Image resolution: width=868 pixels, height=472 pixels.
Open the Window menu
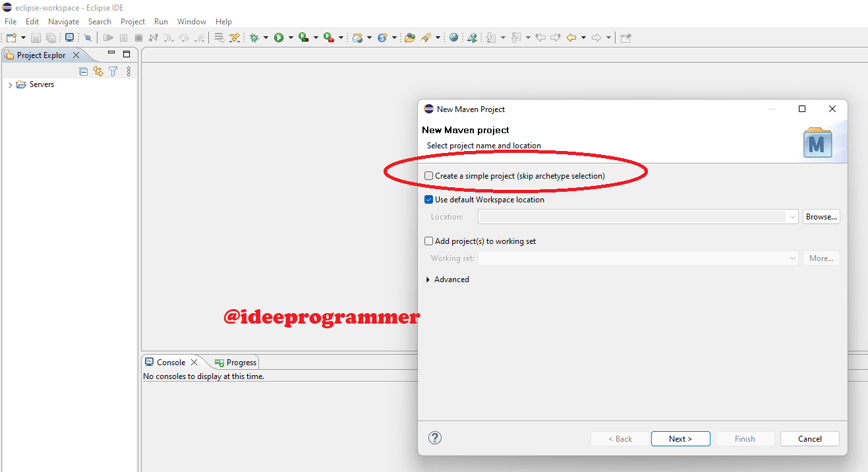[192, 22]
